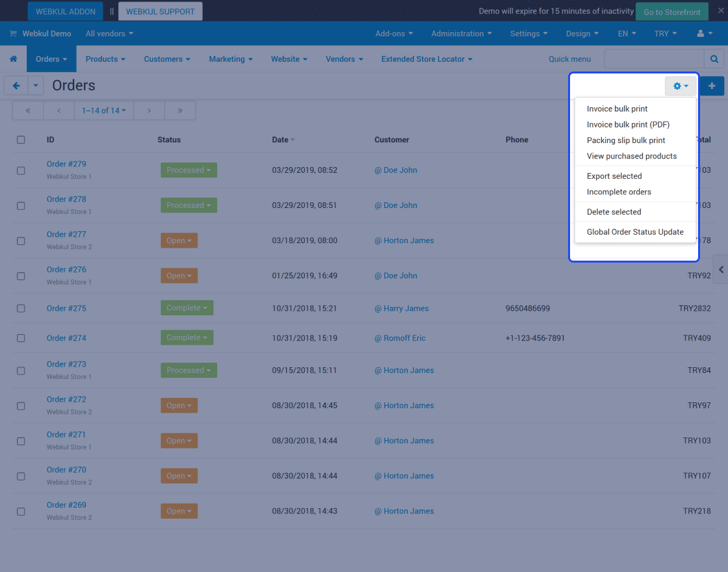
Task: Open the Customers menu
Action: tap(167, 59)
